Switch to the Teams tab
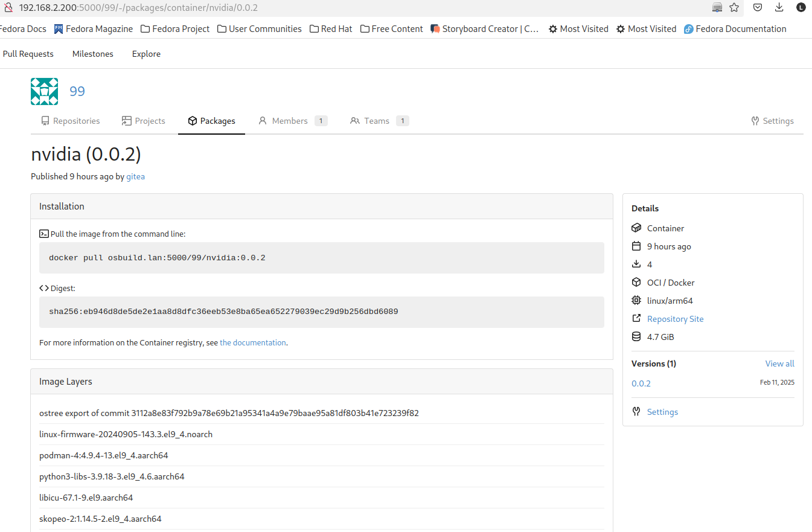The height and width of the screenshot is (532, 812). (x=379, y=121)
